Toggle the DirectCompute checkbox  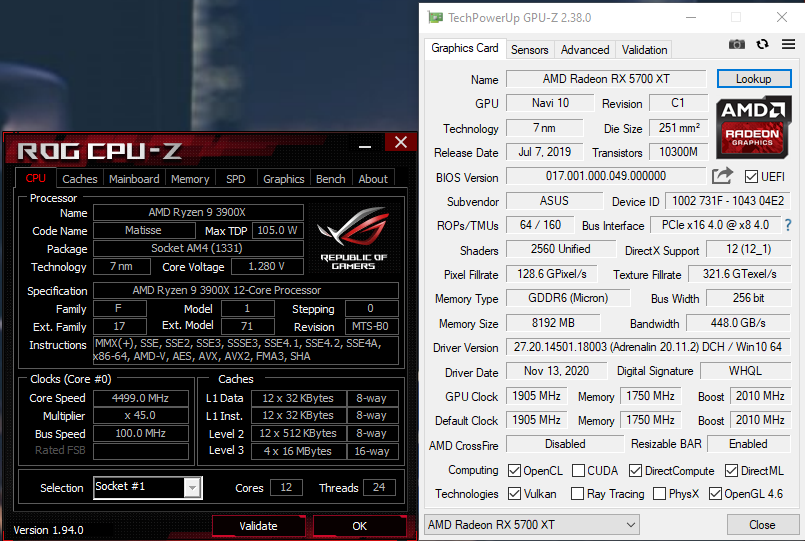tap(636, 471)
